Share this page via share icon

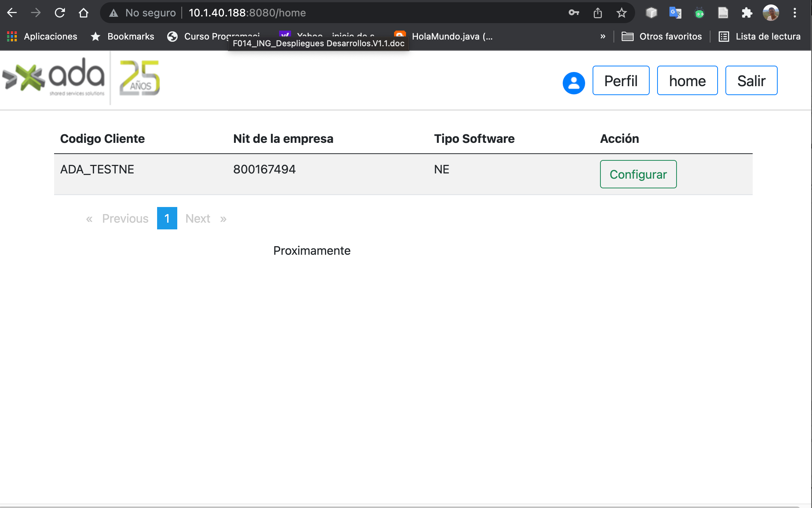coord(598,13)
